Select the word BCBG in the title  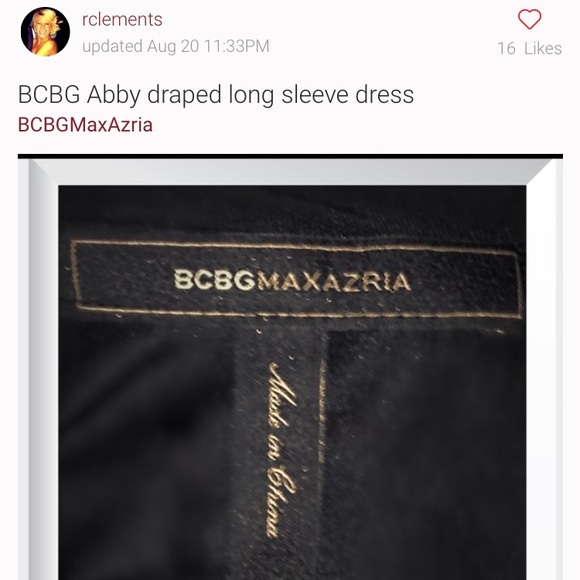coord(49,94)
